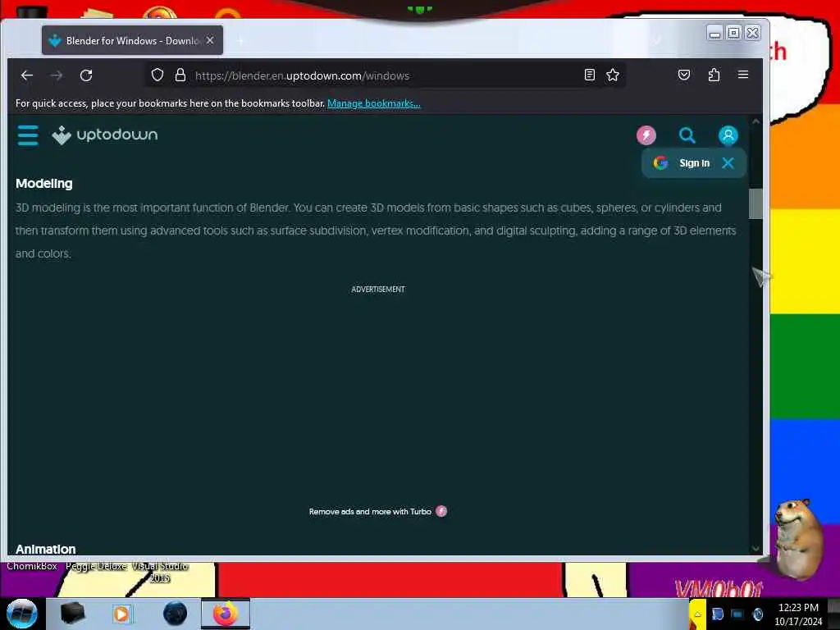The image size is (840, 630).
Task: Click the scrollbar thumb on the page
Action: 756,203
